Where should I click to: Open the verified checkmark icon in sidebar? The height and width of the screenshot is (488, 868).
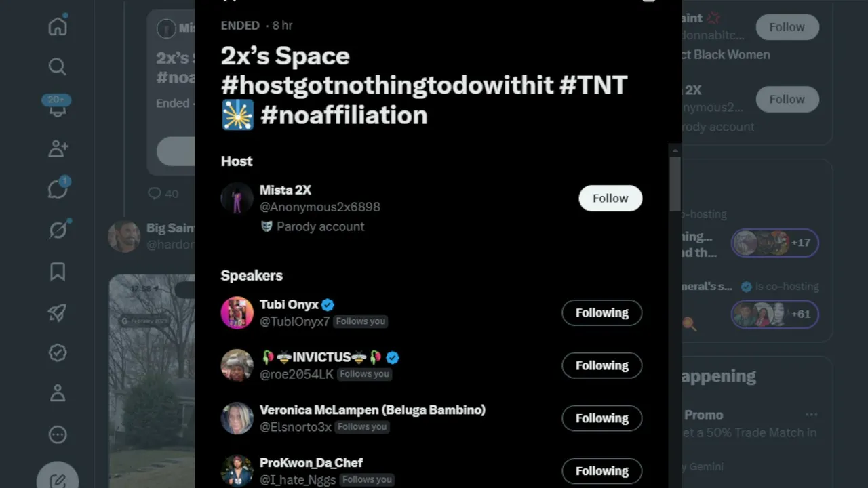(x=58, y=352)
